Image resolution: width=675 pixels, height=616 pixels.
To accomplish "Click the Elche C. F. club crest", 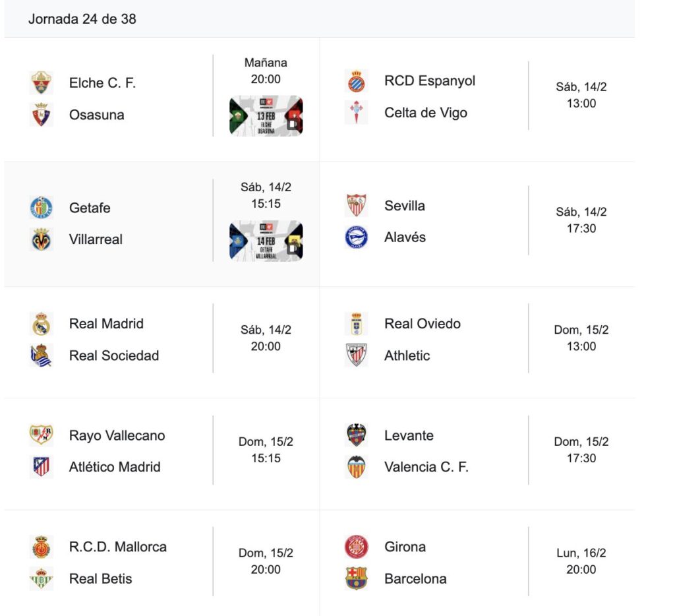I will pos(42,83).
